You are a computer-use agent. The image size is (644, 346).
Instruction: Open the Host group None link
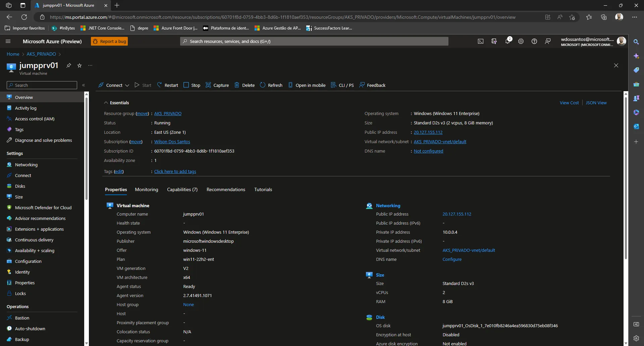click(189, 304)
